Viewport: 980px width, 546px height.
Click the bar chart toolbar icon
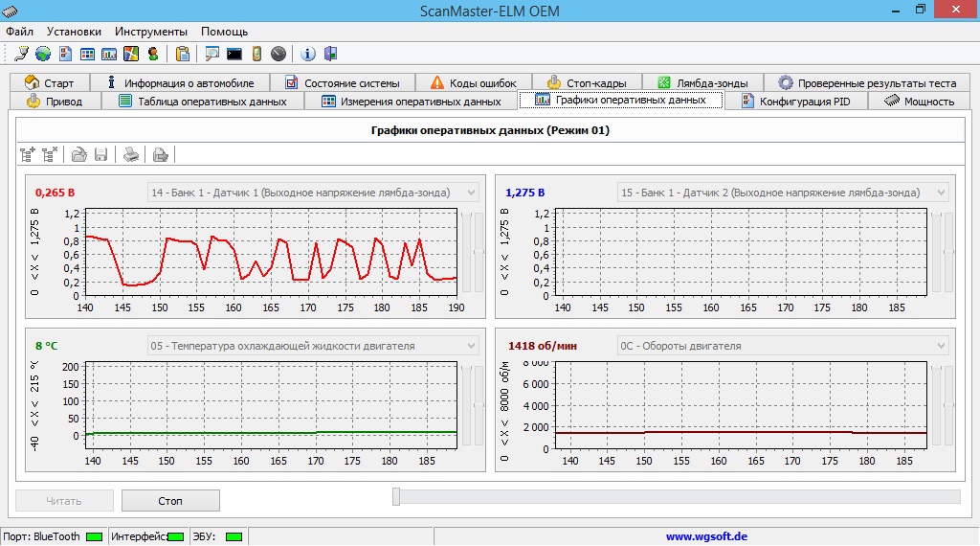coord(109,54)
